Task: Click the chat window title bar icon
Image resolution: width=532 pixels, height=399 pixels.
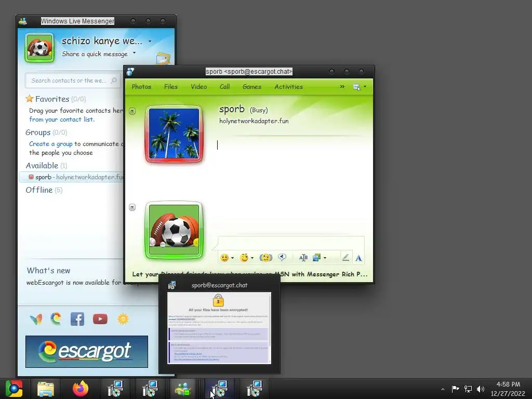Action: point(130,72)
